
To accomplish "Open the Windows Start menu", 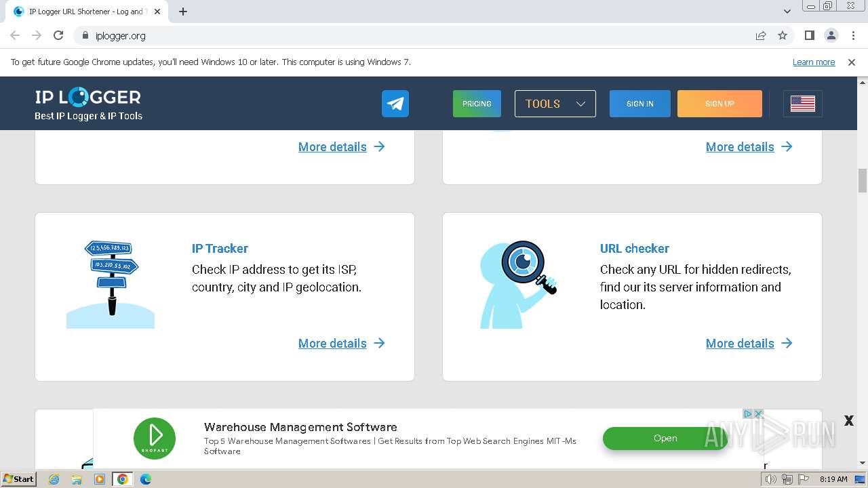I will (19, 479).
